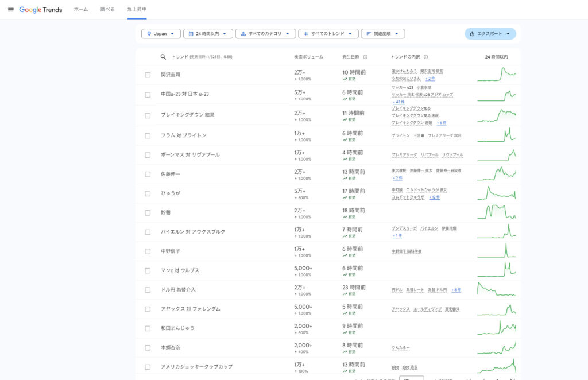Screen dimensions: 588x380
Task: Click the calendar icon in 24 時間以内 filter
Action: tap(191, 34)
